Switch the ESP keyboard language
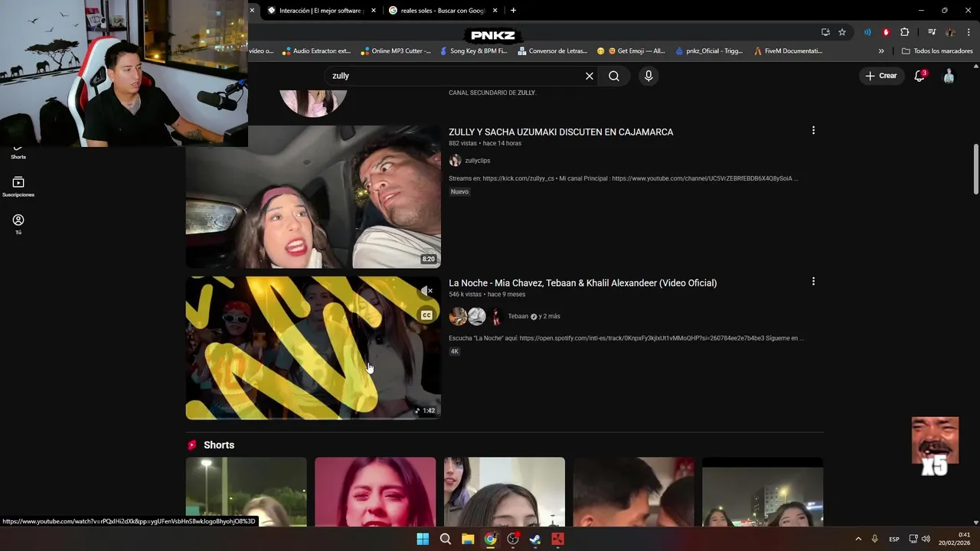Viewport: 980px width, 551px height. (894, 540)
